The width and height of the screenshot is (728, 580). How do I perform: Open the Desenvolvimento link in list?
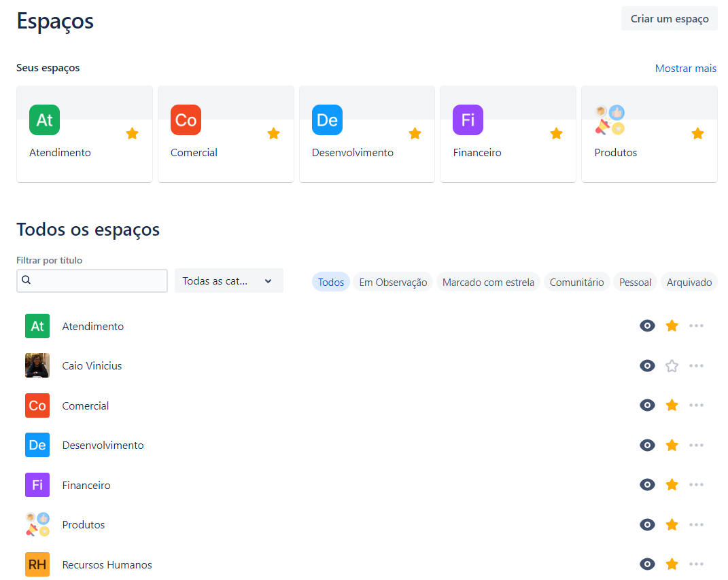pos(103,445)
